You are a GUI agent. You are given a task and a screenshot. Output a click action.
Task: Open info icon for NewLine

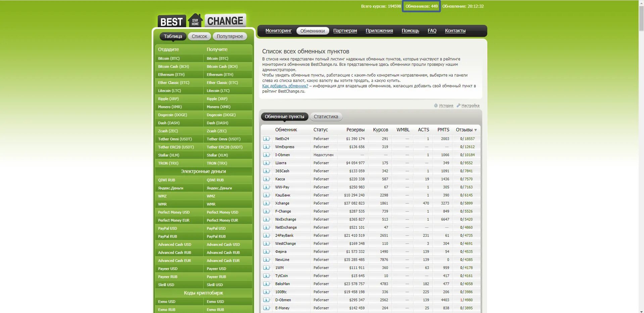[x=266, y=260]
